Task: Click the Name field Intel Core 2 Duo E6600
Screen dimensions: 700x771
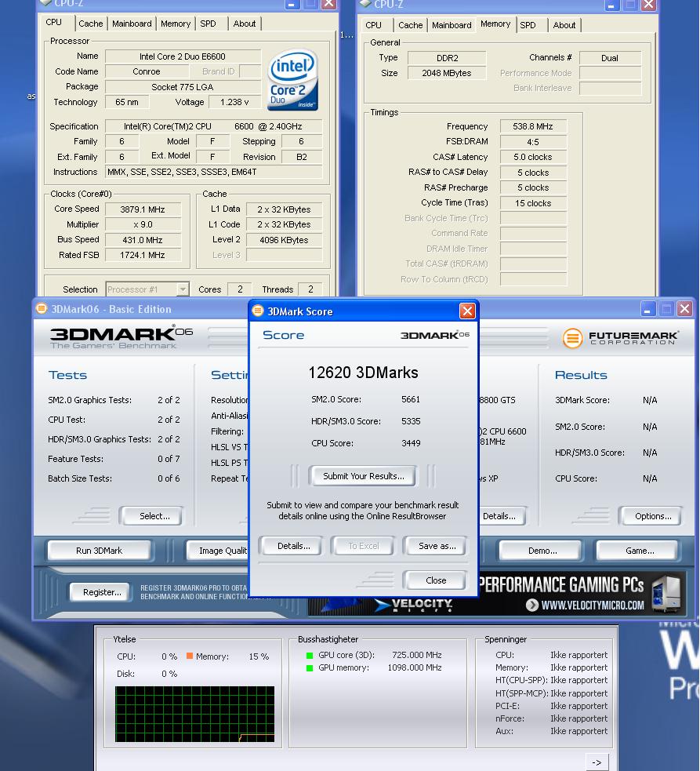Action: tap(183, 56)
